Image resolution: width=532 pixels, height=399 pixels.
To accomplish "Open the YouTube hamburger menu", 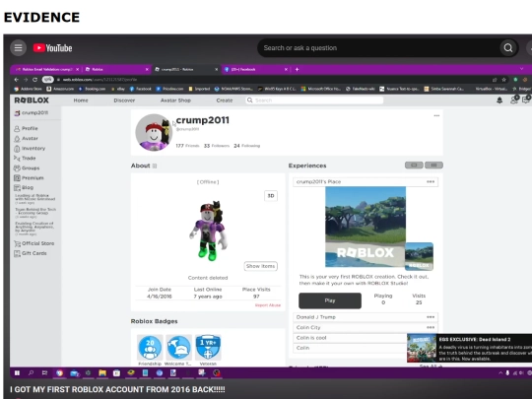I will (x=18, y=48).
